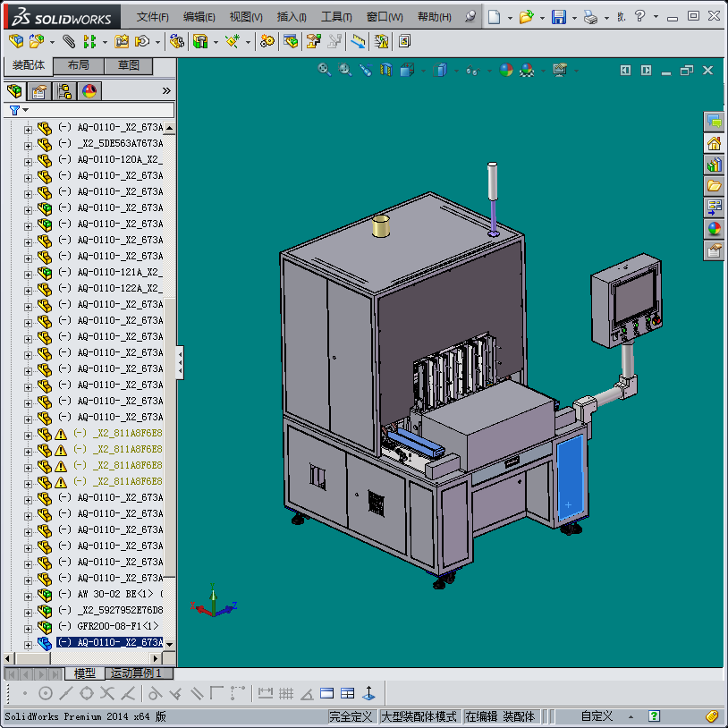Click the Appearances color ball in task pane

pos(714,229)
